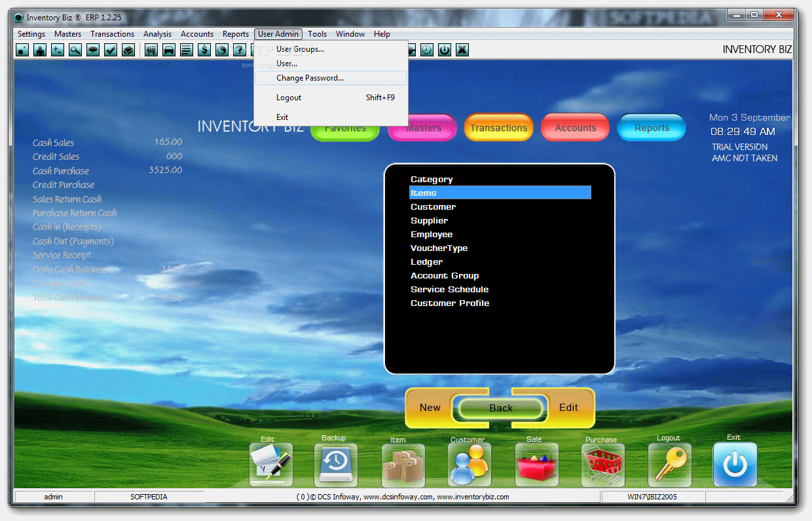
Task: Open the Reports menu in menu bar
Action: (236, 34)
